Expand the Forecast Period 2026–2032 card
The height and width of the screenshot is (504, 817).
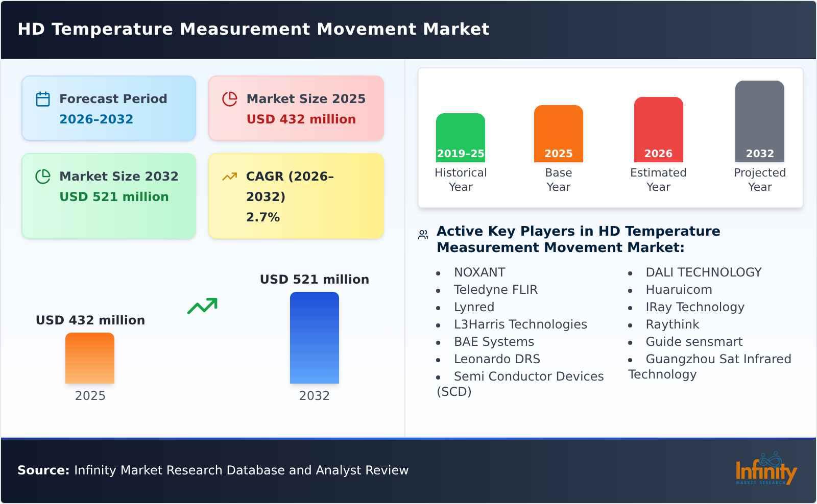coord(109,108)
